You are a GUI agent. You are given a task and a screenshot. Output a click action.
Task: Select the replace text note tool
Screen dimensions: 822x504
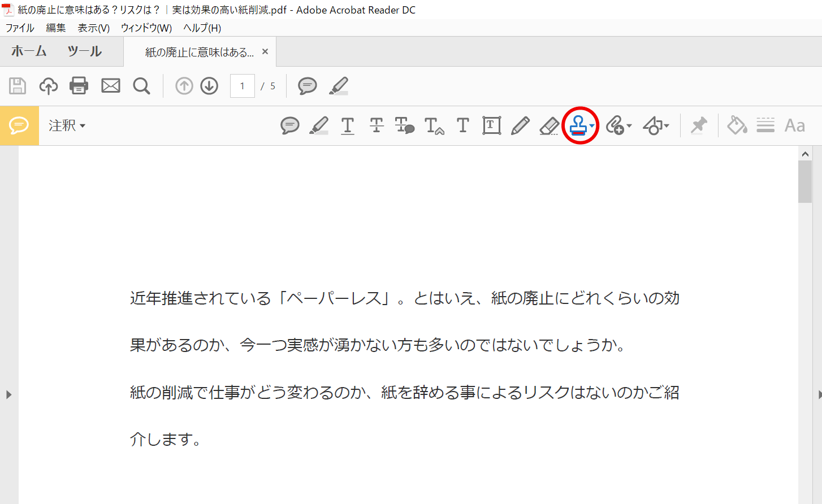point(405,125)
